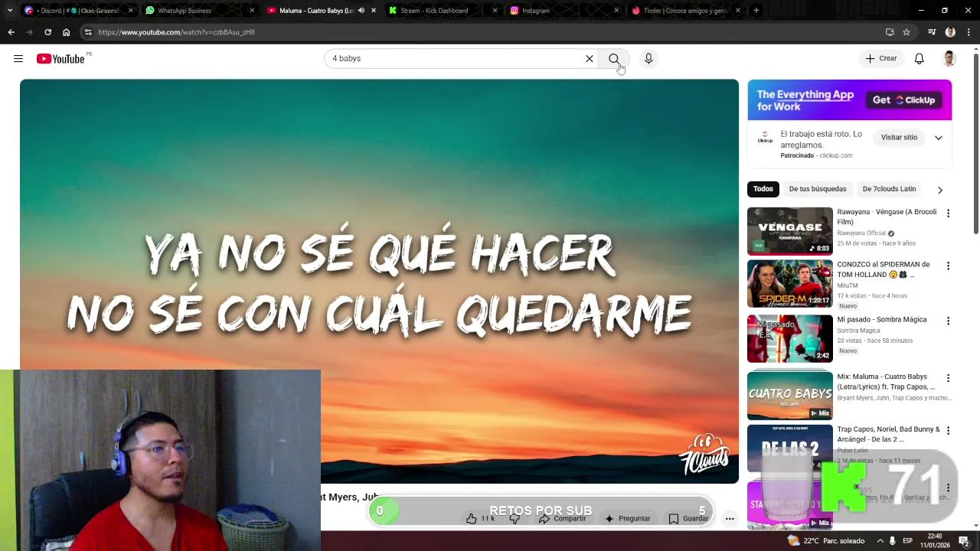The height and width of the screenshot is (551, 980).
Task: Expand the ClickUp ad options chevron
Action: click(x=939, y=138)
